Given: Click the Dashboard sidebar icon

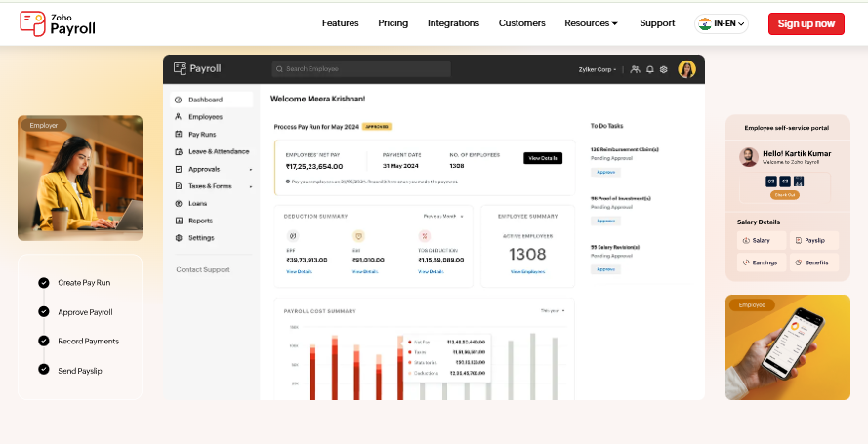Looking at the screenshot, I should pos(179,100).
